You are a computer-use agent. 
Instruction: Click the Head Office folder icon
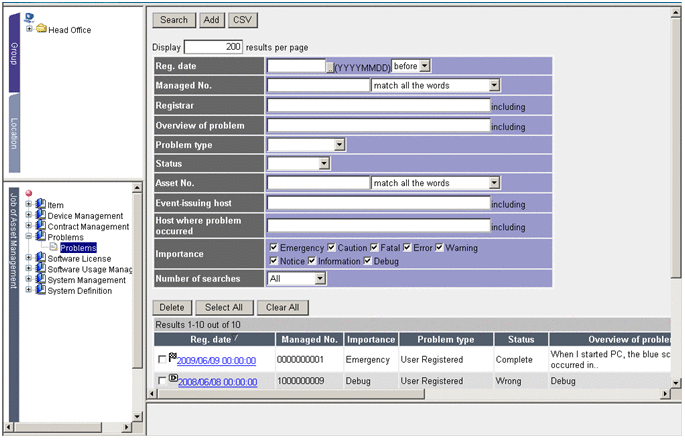[x=42, y=29]
